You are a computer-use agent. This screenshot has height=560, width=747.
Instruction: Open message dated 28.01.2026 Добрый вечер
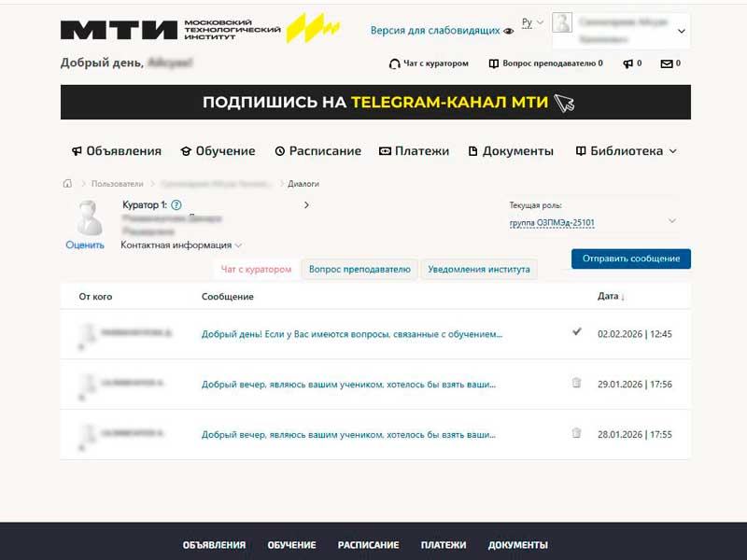348,435
